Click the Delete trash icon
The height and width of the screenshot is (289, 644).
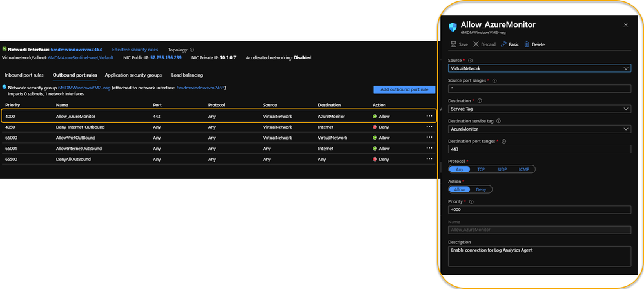click(527, 44)
